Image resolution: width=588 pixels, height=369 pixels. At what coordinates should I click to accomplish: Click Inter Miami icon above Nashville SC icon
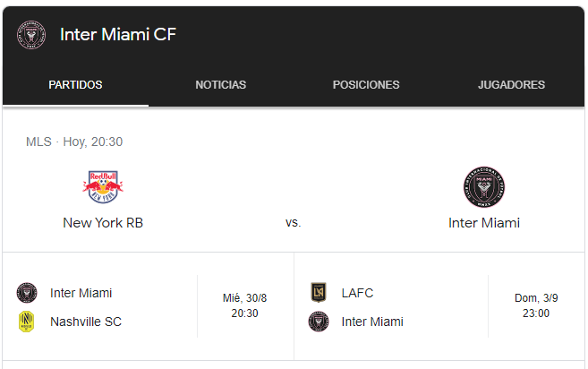pyautogui.click(x=27, y=293)
